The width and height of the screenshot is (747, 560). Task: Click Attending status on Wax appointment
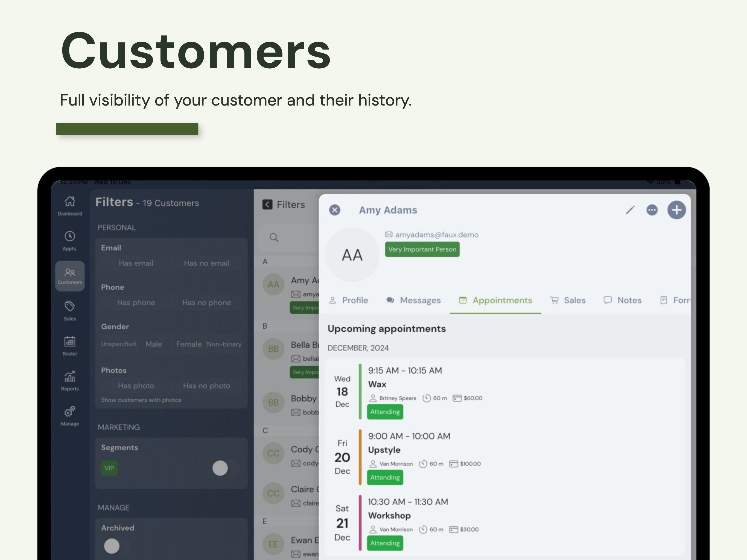click(385, 412)
